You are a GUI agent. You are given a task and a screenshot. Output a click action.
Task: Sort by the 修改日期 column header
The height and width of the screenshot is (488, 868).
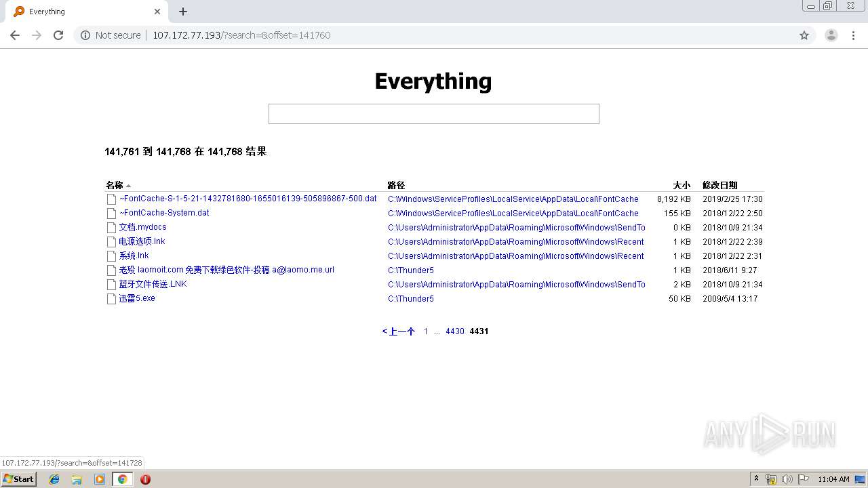[720, 185]
